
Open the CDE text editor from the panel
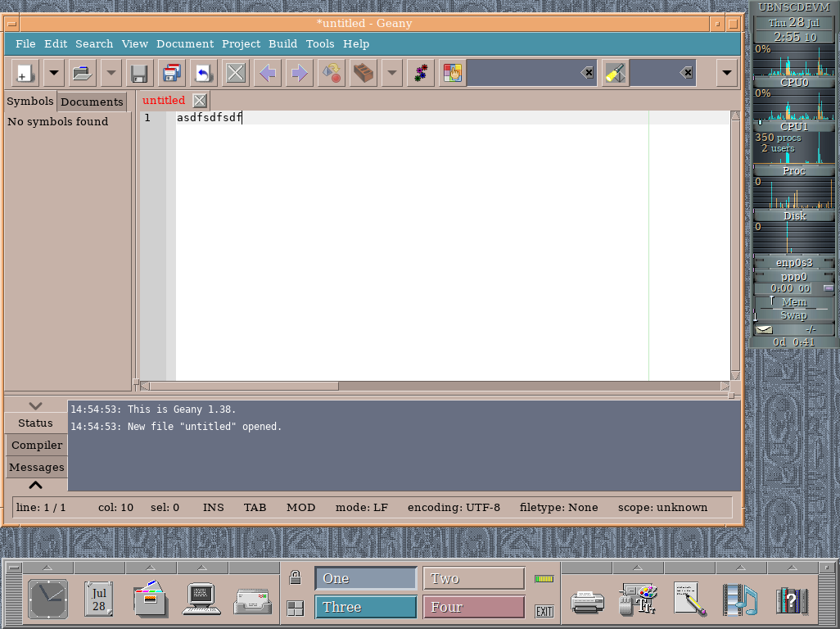pos(689,599)
